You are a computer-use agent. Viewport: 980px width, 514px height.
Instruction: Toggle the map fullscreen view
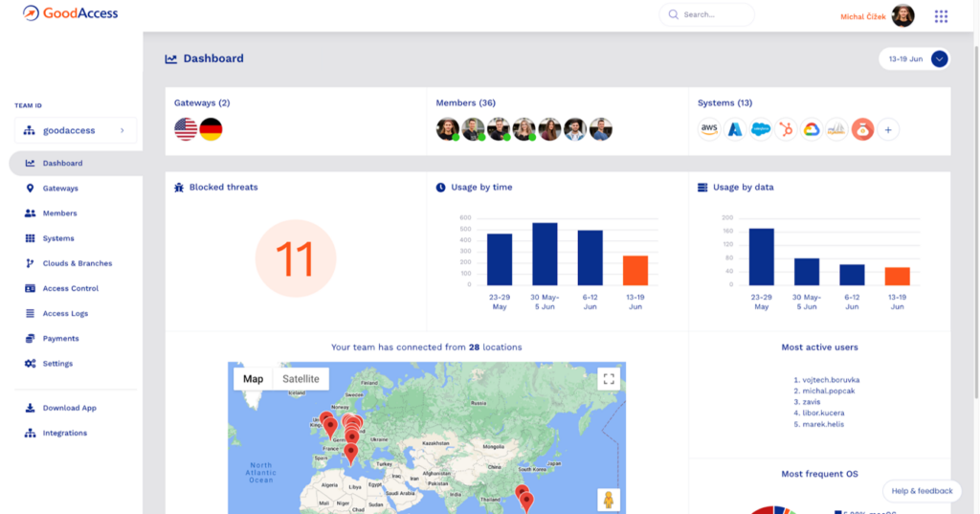(607, 379)
